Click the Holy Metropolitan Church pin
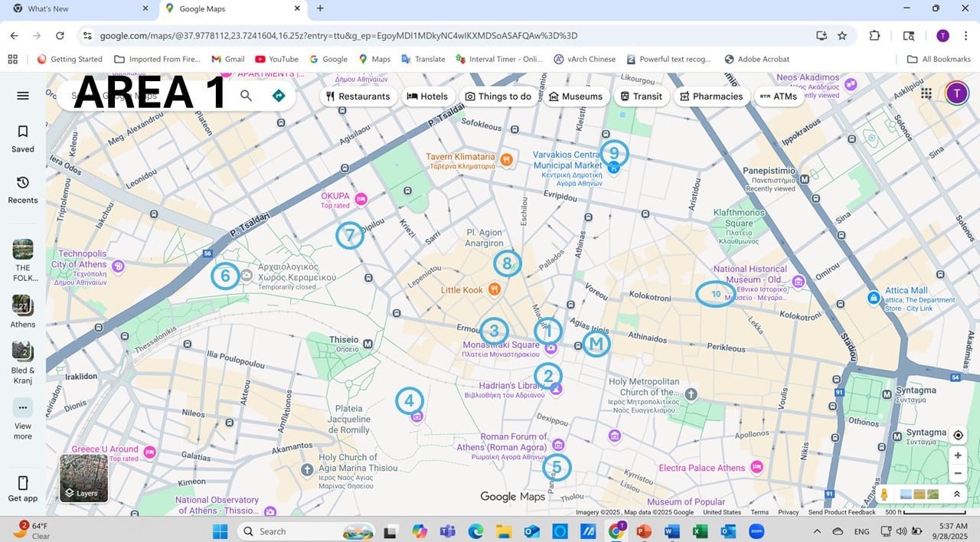The image size is (980, 542). tap(691, 394)
